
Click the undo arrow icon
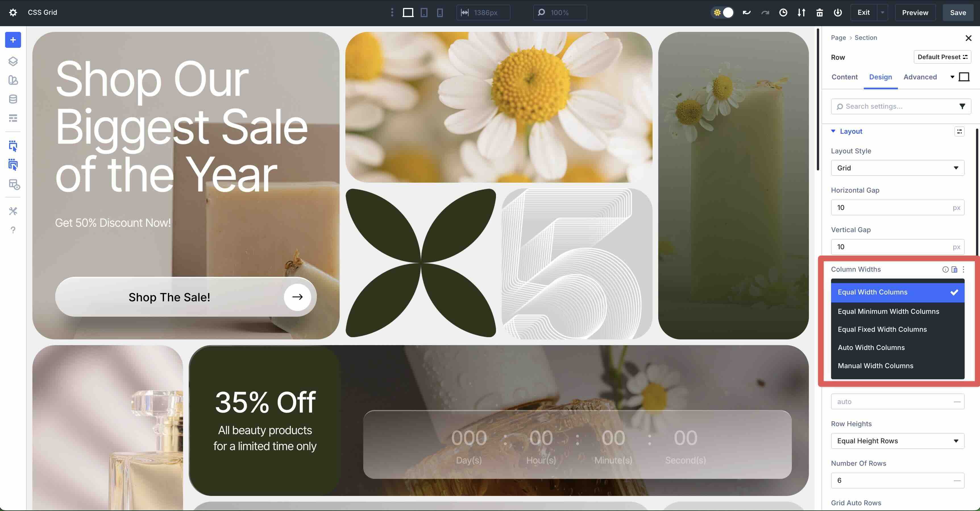click(746, 13)
